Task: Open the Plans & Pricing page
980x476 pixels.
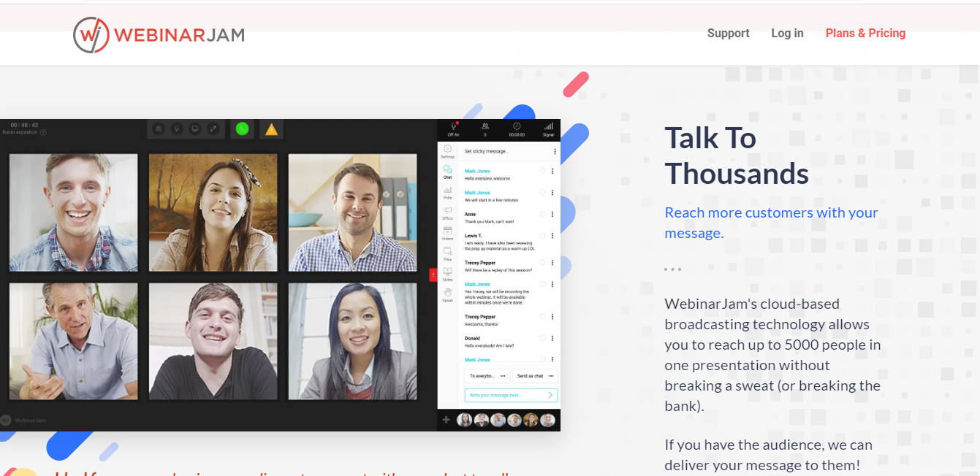Action: coord(865,34)
